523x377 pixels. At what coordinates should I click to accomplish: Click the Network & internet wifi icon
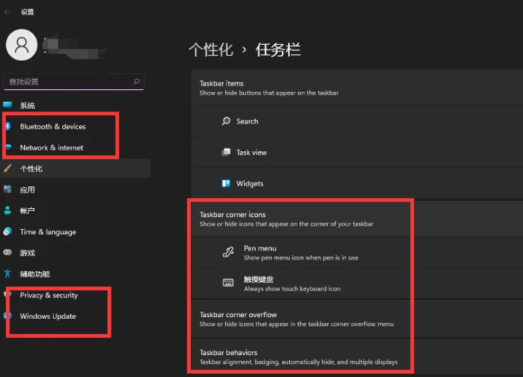pyautogui.click(x=8, y=147)
